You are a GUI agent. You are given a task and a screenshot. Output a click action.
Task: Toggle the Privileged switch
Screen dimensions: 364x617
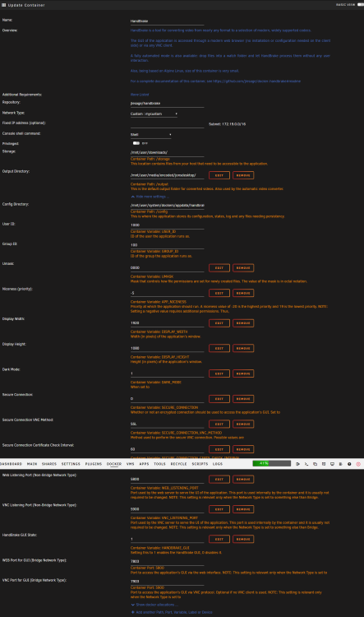(136, 143)
